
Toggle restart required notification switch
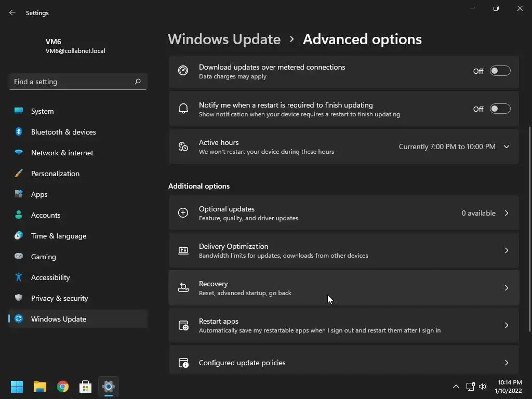pyautogui.click(x=500, y=109)
